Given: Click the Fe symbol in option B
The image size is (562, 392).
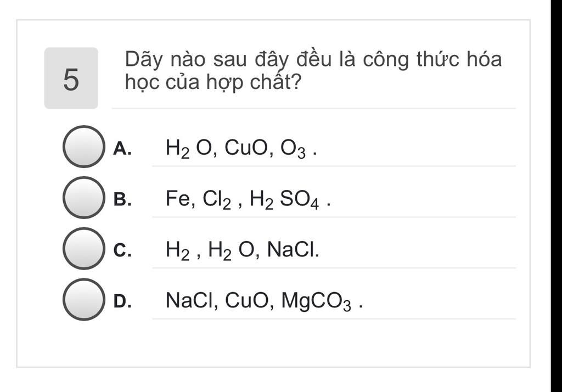Looking at the screenshot, I should point(178,199).
